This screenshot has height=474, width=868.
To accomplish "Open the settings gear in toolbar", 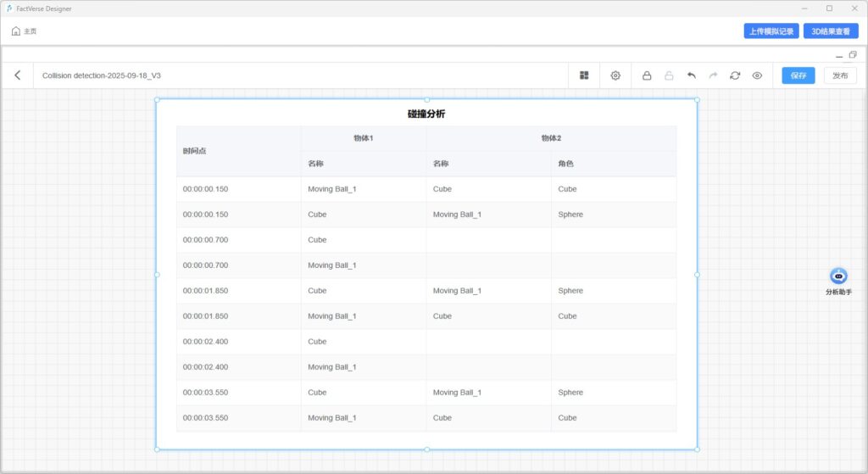I will tap(615, 75).
